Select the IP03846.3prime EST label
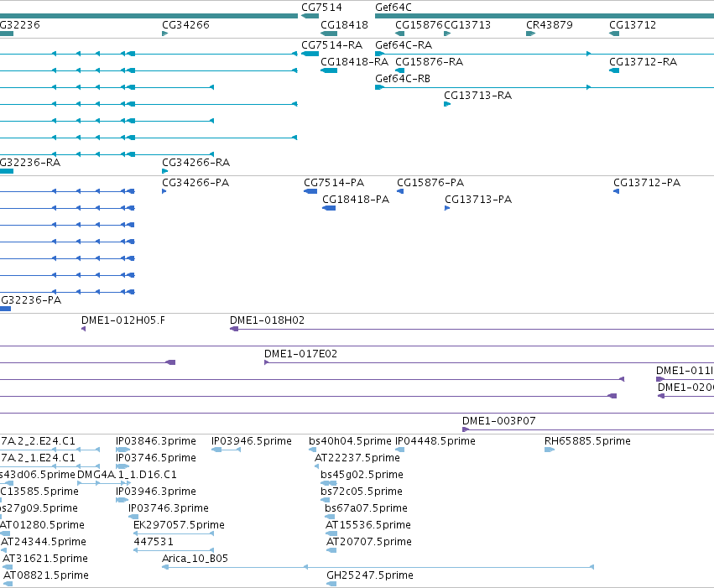 (x=156, y=441)
